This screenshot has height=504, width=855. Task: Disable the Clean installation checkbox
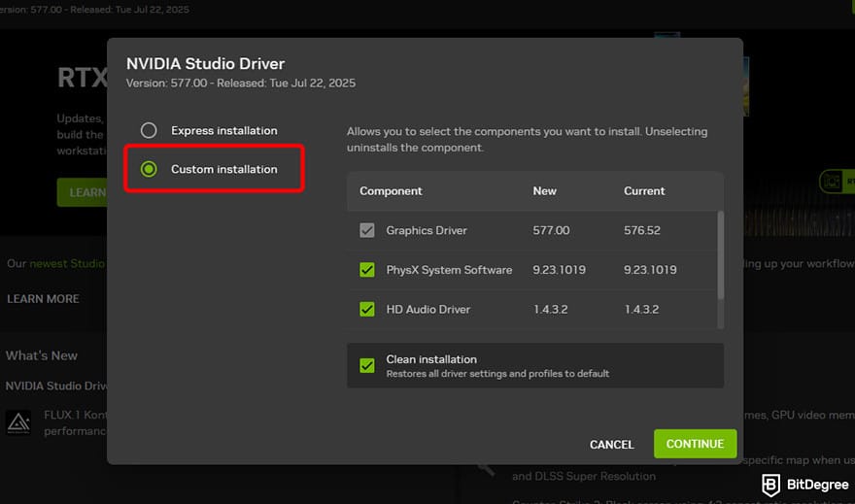[367, 365]
